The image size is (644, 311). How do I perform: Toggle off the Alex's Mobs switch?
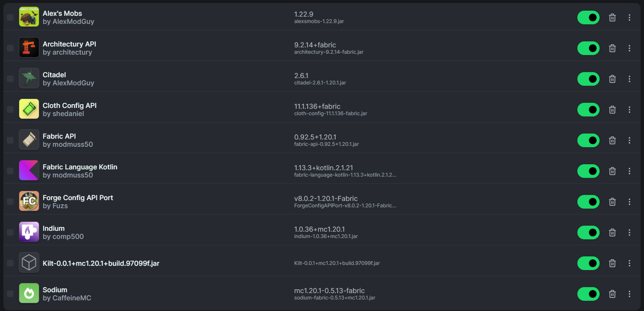point(588,17)
